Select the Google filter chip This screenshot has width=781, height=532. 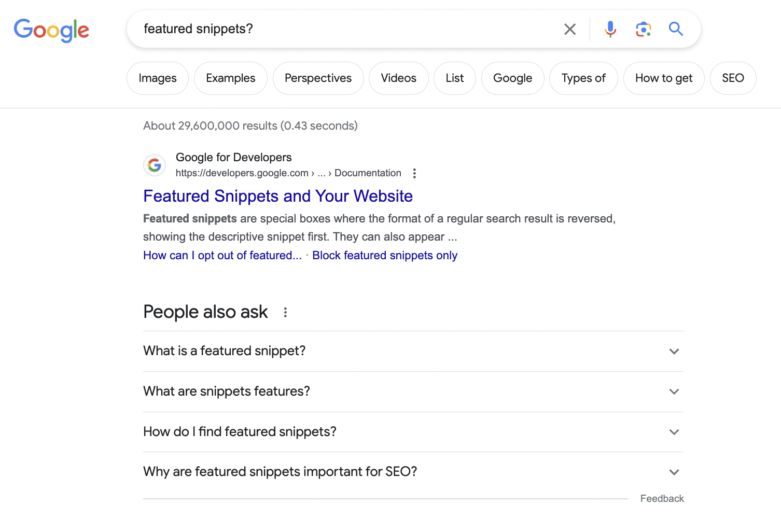point(513,78)
